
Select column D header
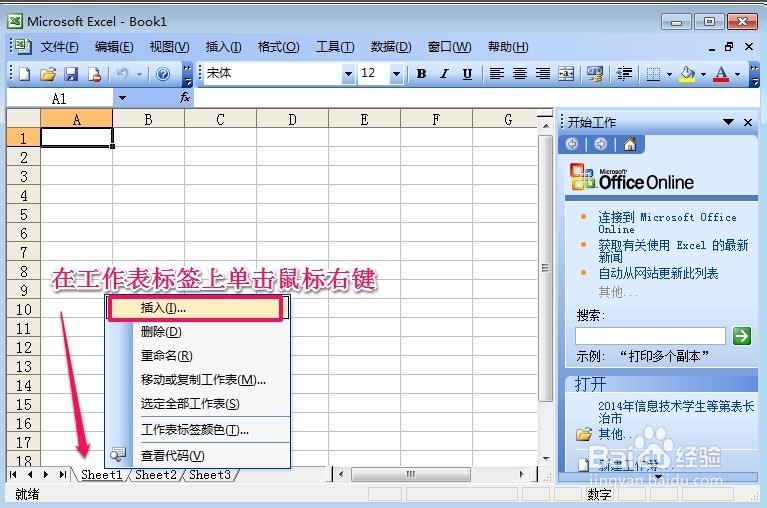[293, 119]
